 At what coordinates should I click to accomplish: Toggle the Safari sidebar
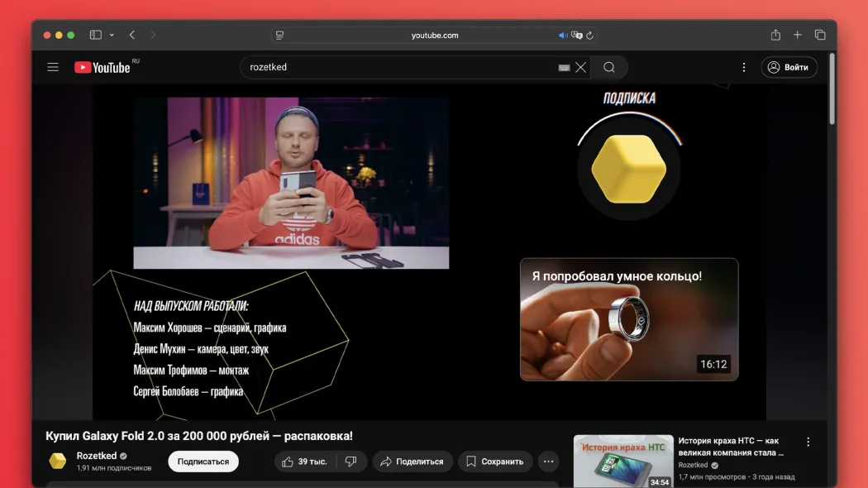point(96,35)
